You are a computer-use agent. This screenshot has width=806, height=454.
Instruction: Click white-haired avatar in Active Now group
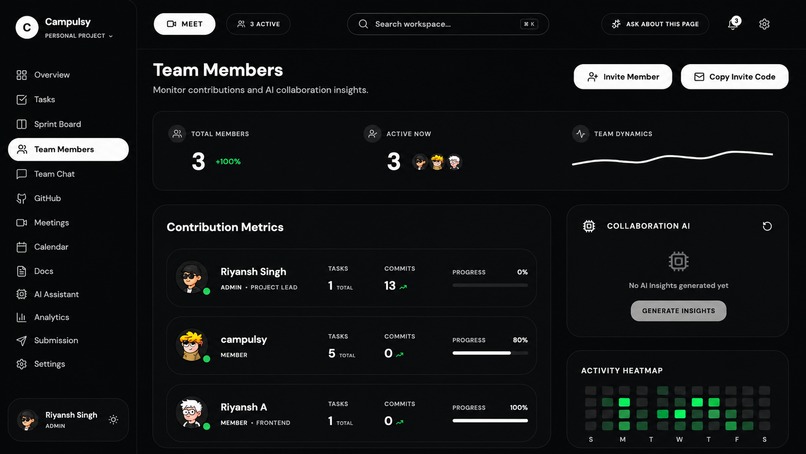pyautogui.click(x=454, y=162)
